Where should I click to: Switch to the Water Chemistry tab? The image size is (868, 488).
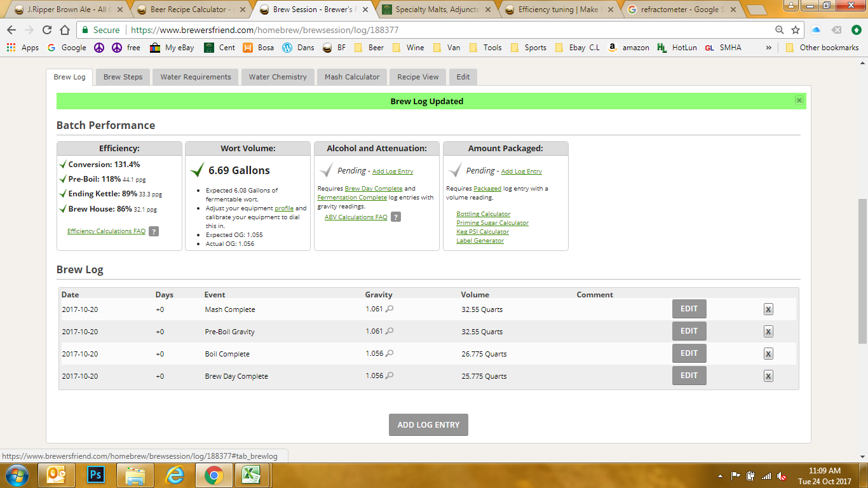[x=278, y=77]
